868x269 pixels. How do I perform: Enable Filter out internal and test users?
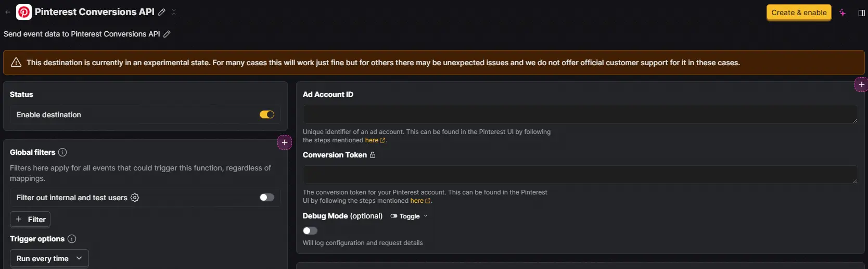click(267, 198)
